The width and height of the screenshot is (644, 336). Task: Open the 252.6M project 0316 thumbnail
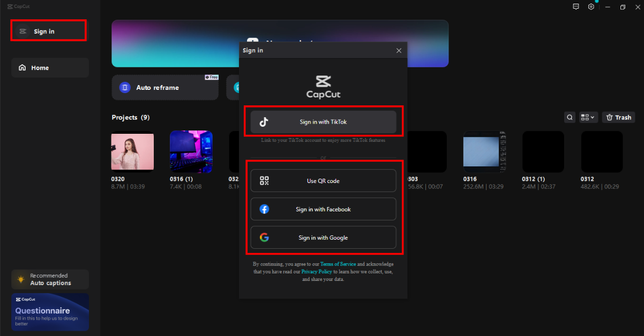pyautogui.click(x=484, y=152)
